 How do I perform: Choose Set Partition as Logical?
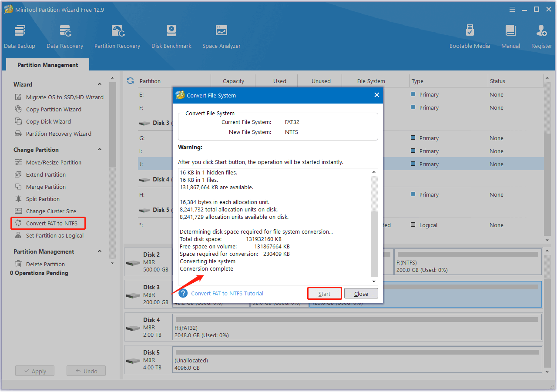click(x=49, y=235)
